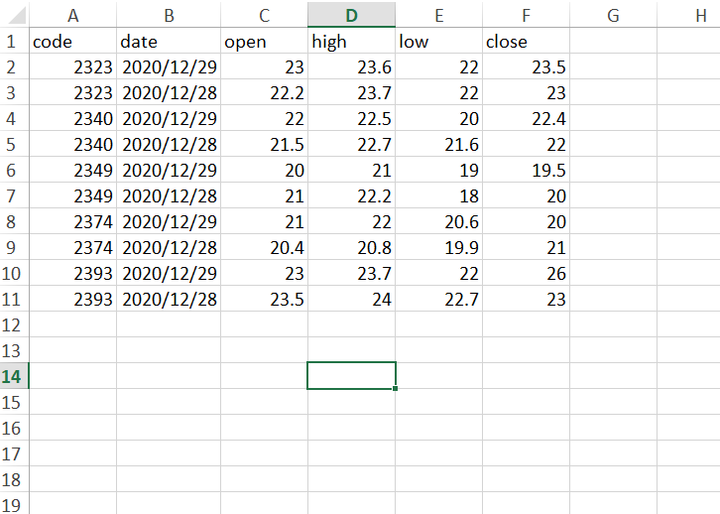Select high value 20.8
The image size is (720, 514).
(x=351, y=247)
